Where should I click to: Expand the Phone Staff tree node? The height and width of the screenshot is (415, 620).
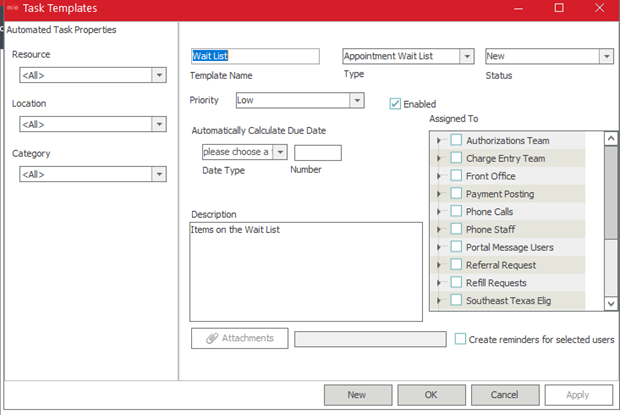pyautogui.click(x=439, y=230)
